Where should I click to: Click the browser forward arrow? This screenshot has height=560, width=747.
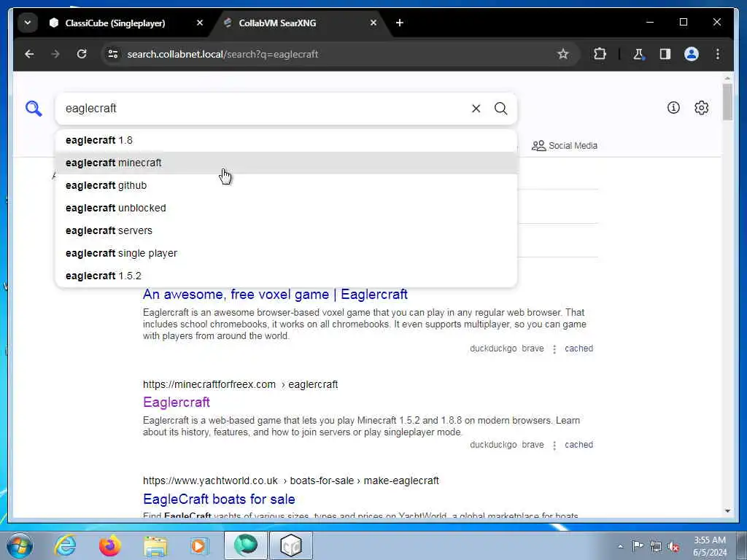click(x=55, y=54)
